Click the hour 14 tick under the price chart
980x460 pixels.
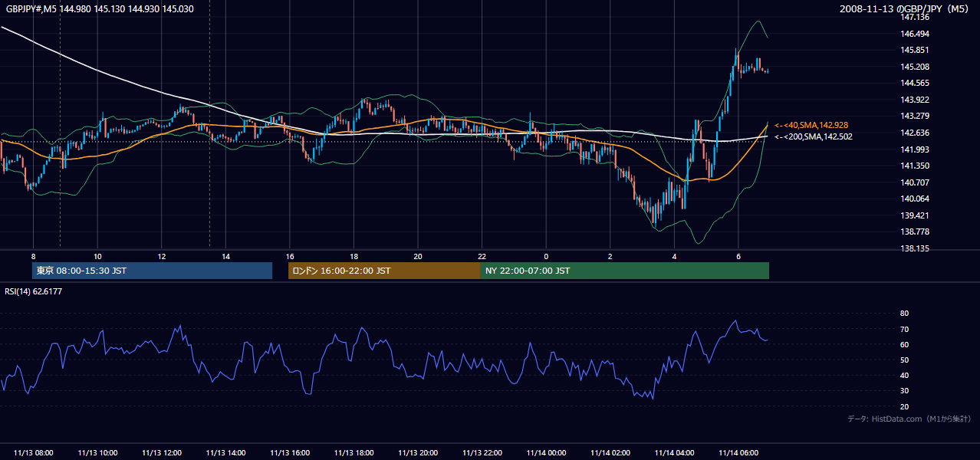[x=225, y=256]
